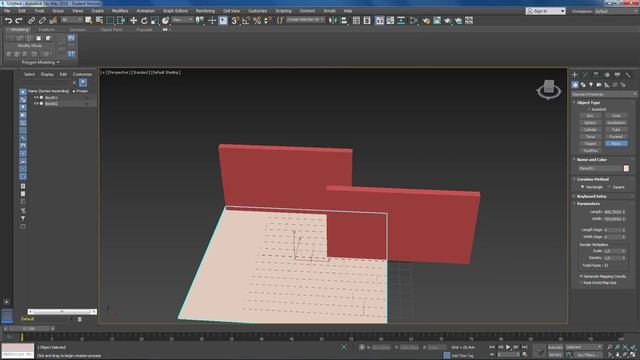Select the Lights category icon in Create panel
The height and width of the screenshot is (360, 640).
pos(591,85)
